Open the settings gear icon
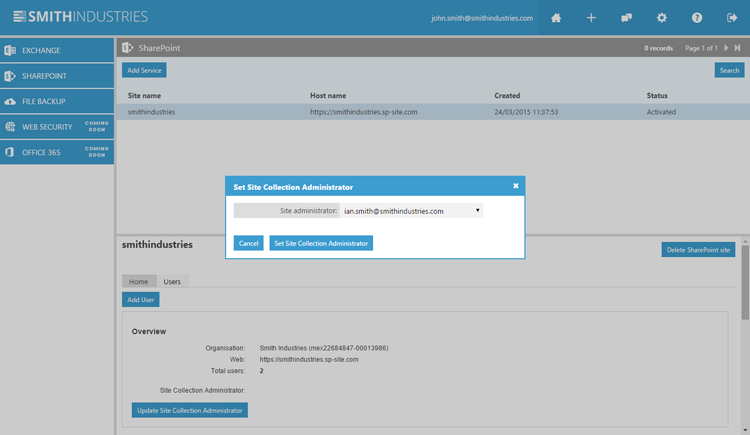This screenshot has height=435, width=750. click(662, 18)
